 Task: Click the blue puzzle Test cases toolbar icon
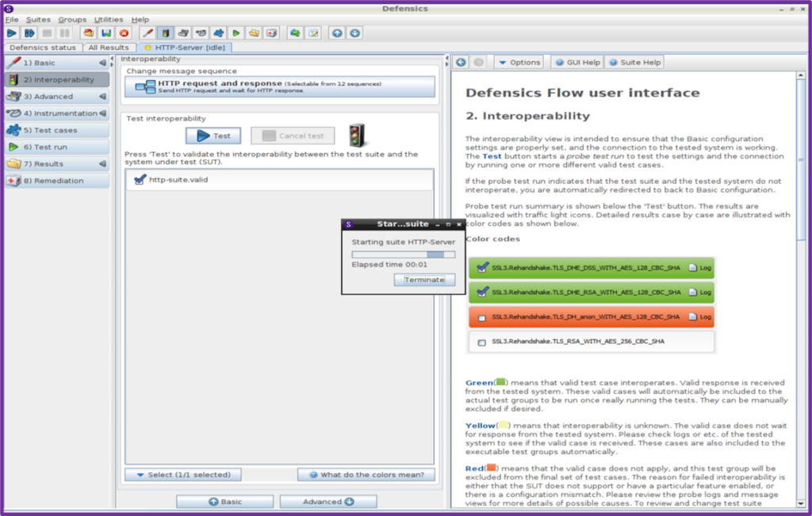pyautogui.click(x=218, y=33)
